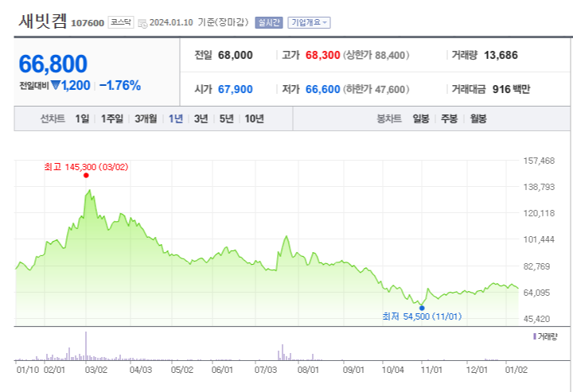Viewport: 573px width, 392px height.
Task: Select the 1일 line chart tab
Action: click(82, 118)
